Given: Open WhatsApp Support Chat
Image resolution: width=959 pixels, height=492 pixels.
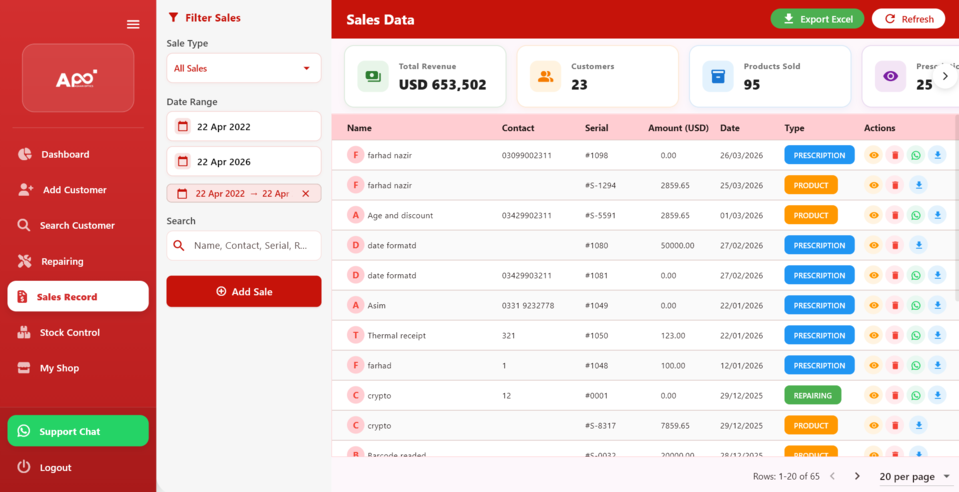Looking at the screenshot, I should 78,431.
